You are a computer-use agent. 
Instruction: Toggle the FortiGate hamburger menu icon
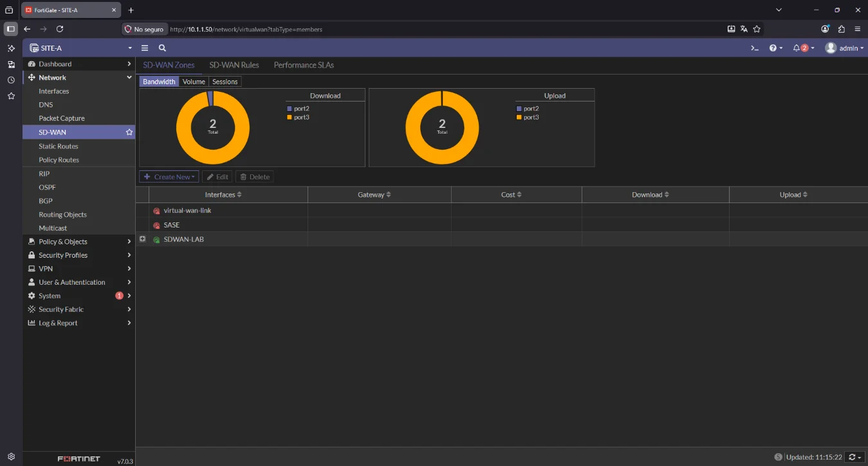tap(145, 48)
